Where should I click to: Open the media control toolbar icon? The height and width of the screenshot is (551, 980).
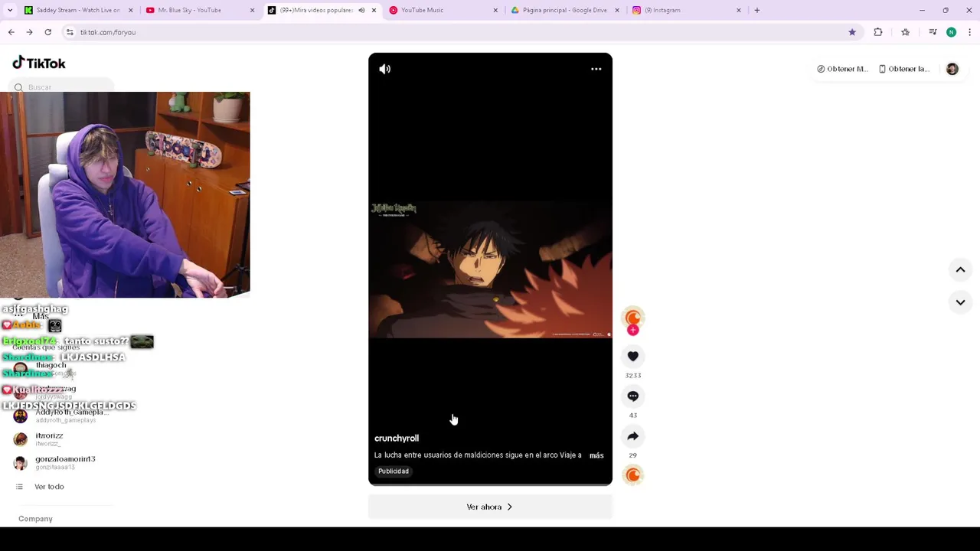[933, 32]
